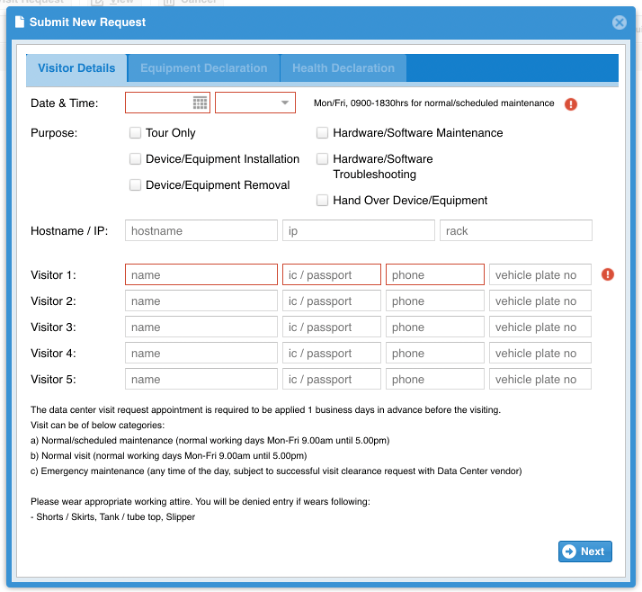
Task: Click the 'c) Emergency maintenance' line
Action: coord(276,471)
